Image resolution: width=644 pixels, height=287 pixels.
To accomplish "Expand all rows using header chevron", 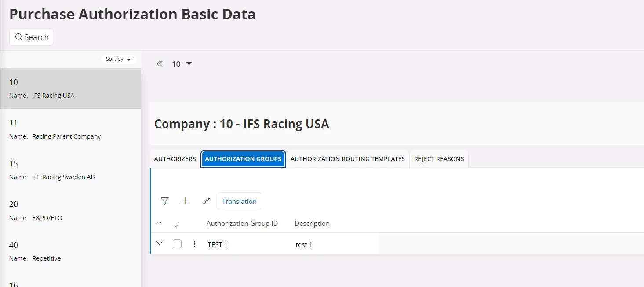I will click(x=160, y=224).
